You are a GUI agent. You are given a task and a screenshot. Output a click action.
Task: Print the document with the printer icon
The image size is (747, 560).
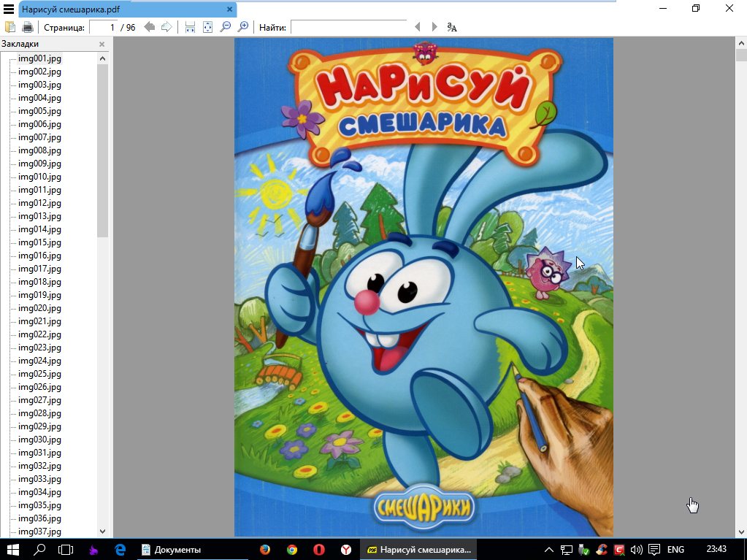tap(28, 27)
